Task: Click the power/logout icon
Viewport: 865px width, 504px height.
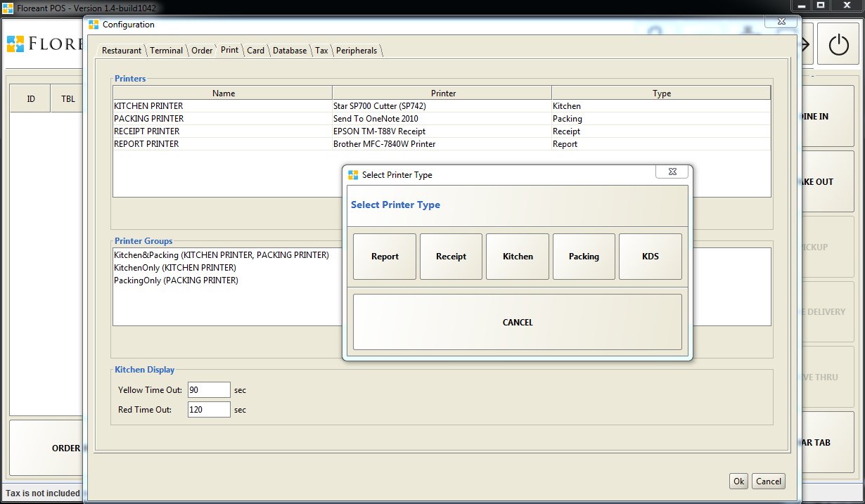Action: [838, 43]
